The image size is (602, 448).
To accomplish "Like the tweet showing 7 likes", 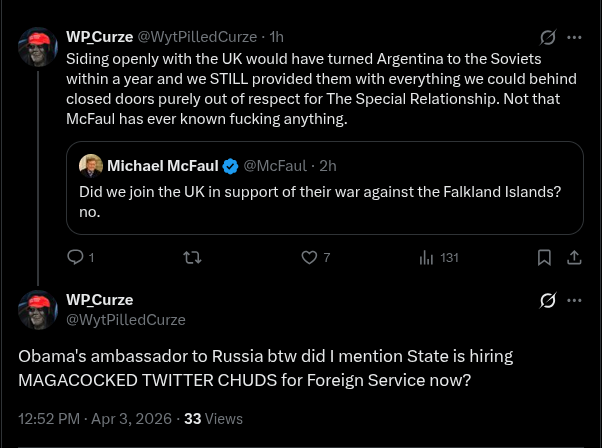I will click(309, 257).
